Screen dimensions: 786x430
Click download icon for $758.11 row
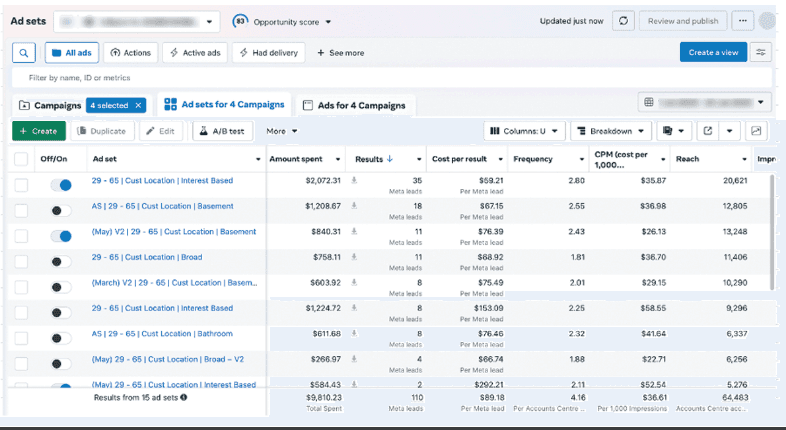click(x=354, y=257)
